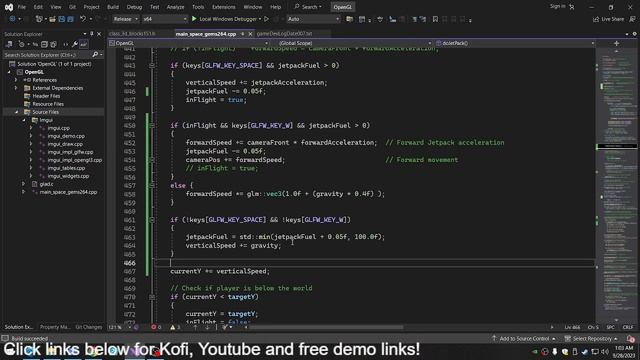Click Select Repository button

(x=591, y=338)
